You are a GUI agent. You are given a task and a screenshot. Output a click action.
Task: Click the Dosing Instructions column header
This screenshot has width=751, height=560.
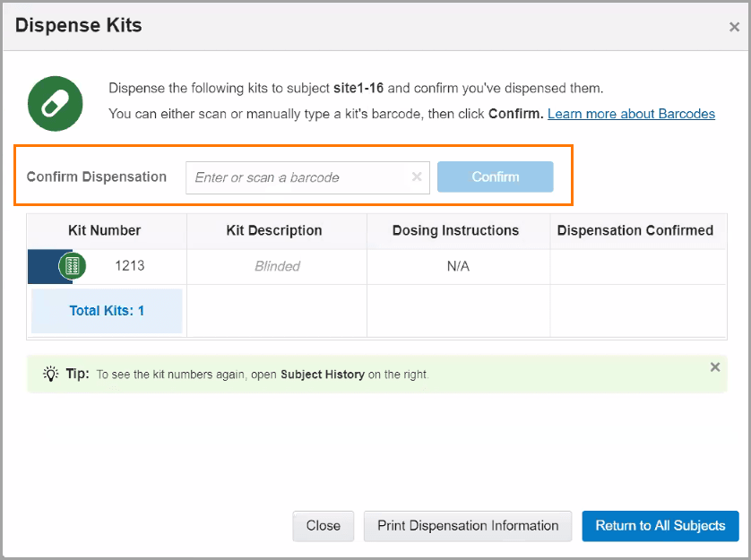click(455, 230)
